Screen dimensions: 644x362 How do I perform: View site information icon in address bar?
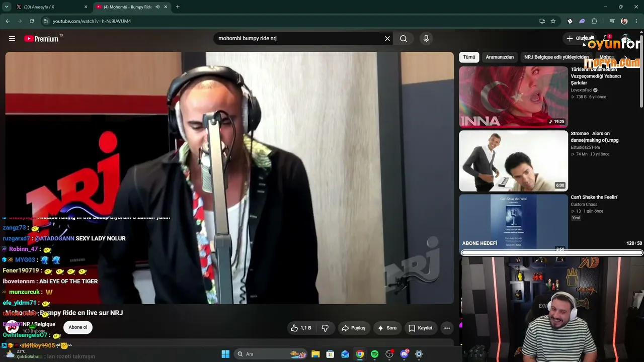[x=46, y=21]
